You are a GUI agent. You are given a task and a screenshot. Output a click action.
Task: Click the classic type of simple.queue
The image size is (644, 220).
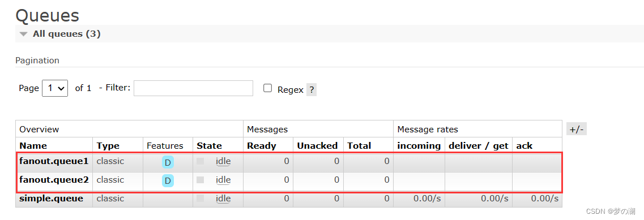tap(110, 199)
